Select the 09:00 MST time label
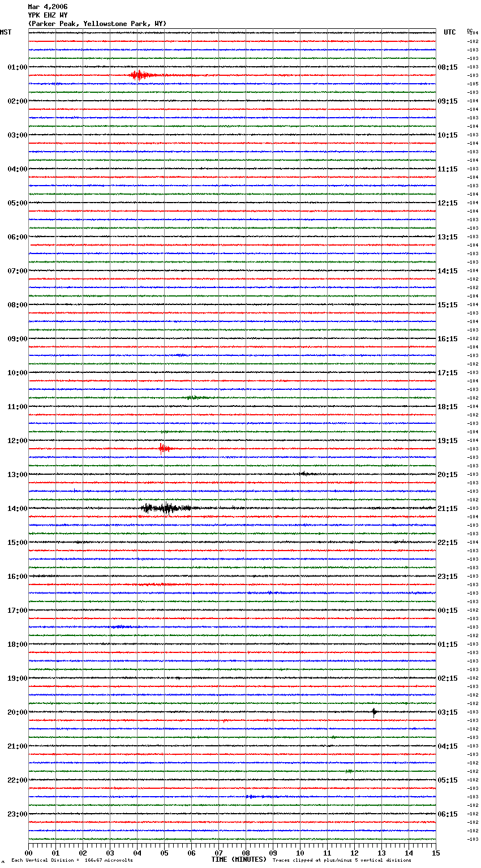 click(18, 339)
